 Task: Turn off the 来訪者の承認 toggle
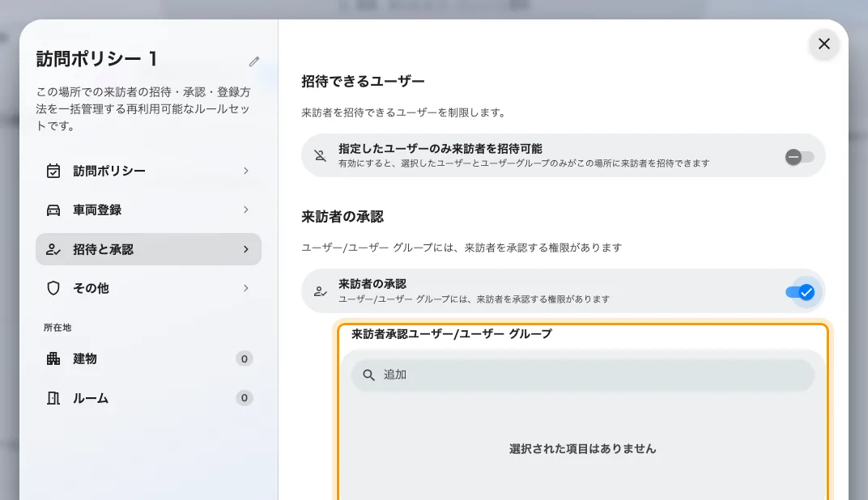point(800,291)
